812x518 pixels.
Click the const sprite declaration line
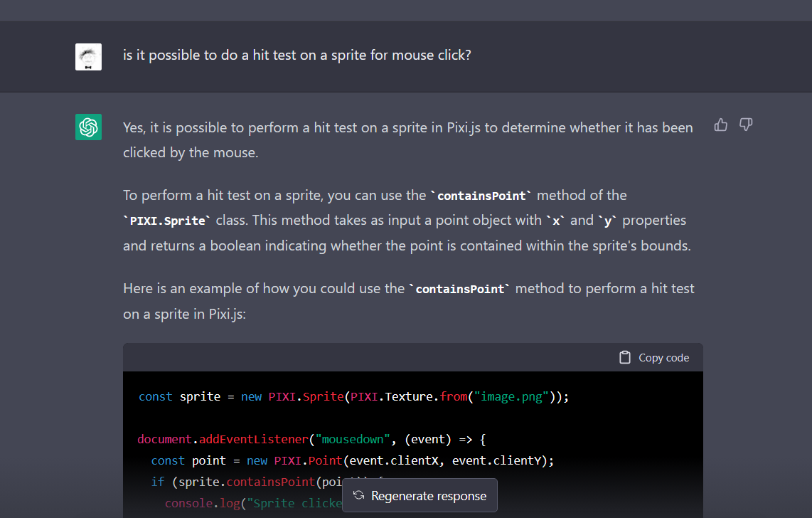[x=284, y=396]
